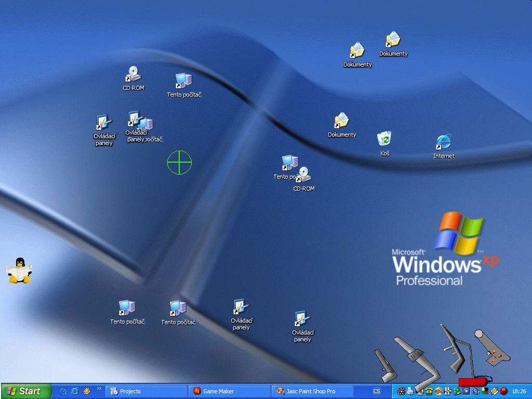Screen dimensions: 532x399
Task: Launch the lightning bolt quick launch icon
Action: pyautogui.click(x=87, y=391)
